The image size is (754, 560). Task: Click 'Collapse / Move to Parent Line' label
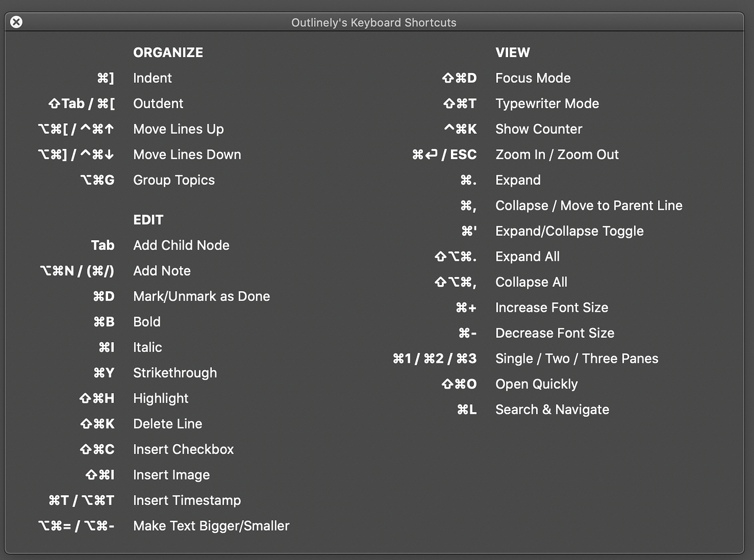point(589,206)
